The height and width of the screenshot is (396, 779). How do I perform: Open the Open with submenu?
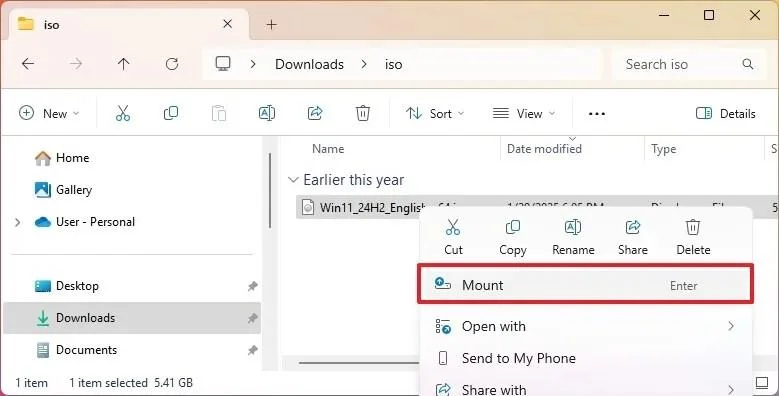585,326
